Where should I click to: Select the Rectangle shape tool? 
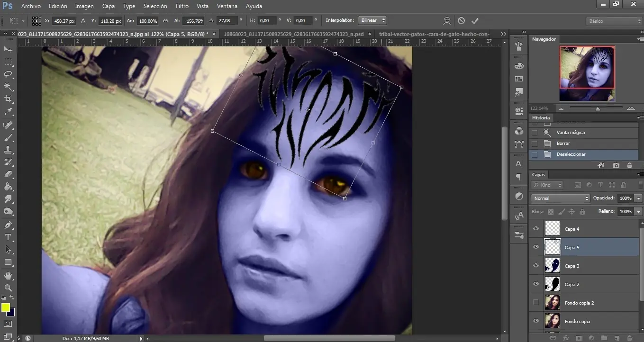[8, 262]
